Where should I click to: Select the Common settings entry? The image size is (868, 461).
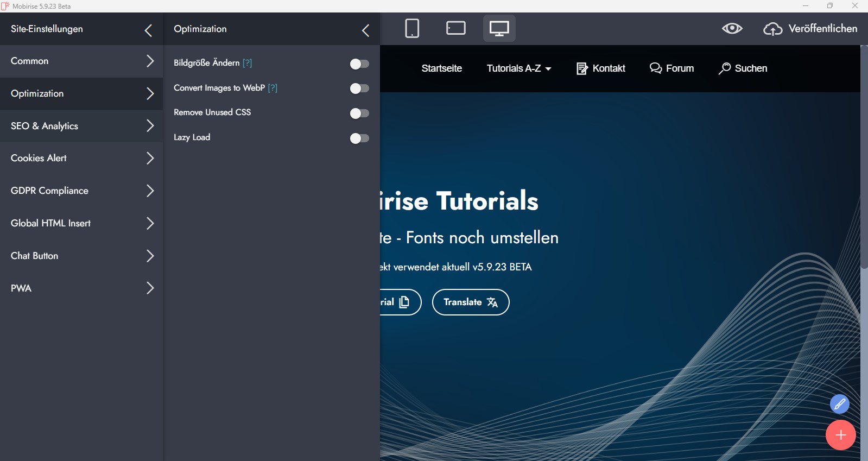(81, 61)
